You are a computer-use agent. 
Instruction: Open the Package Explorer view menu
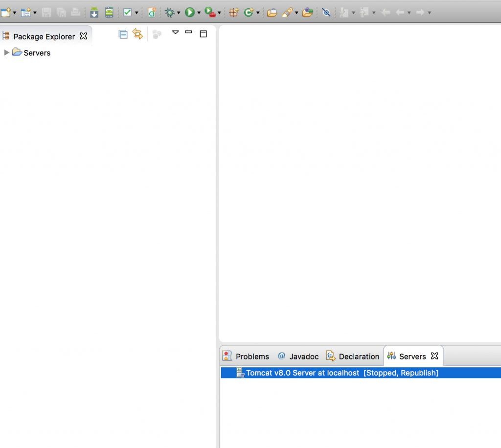[176, 33]
